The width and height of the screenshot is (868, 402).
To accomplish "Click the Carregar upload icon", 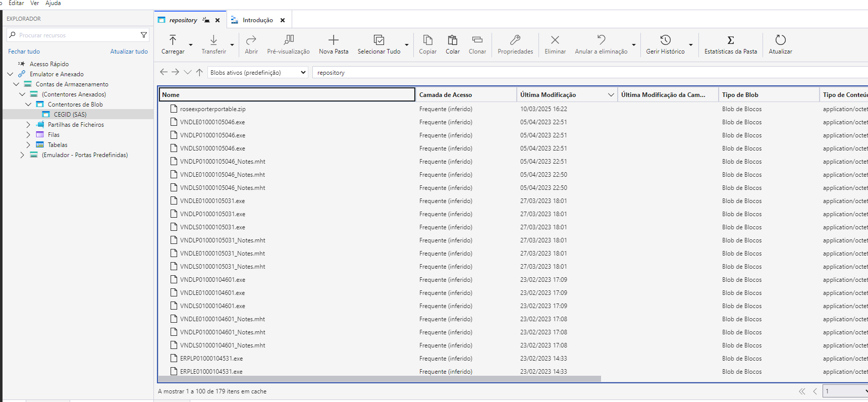I will (173, 40).
